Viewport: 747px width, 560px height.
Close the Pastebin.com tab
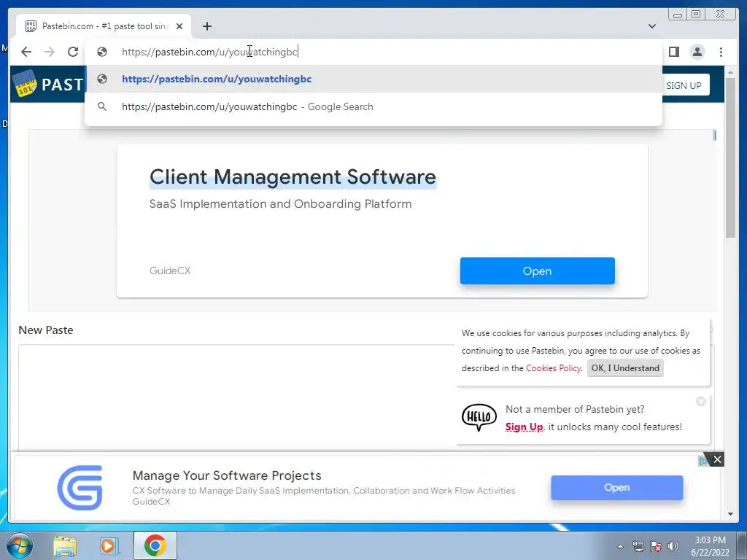click(x=179, y=26)
